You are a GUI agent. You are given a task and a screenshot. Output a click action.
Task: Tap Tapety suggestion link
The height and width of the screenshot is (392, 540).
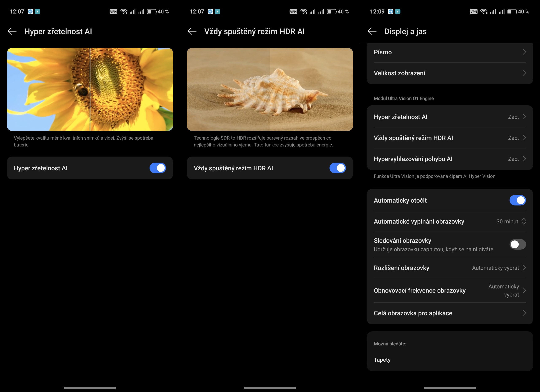pos(382,360)
